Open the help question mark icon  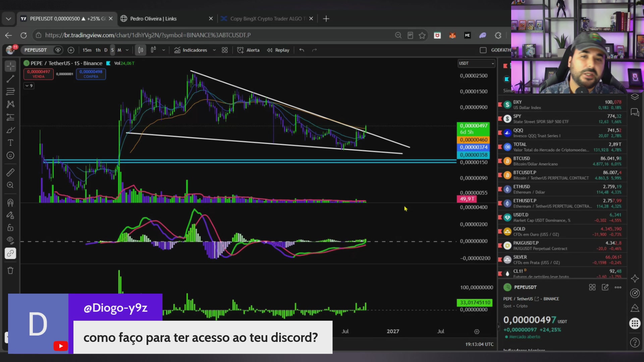click(x=635, y=343)
